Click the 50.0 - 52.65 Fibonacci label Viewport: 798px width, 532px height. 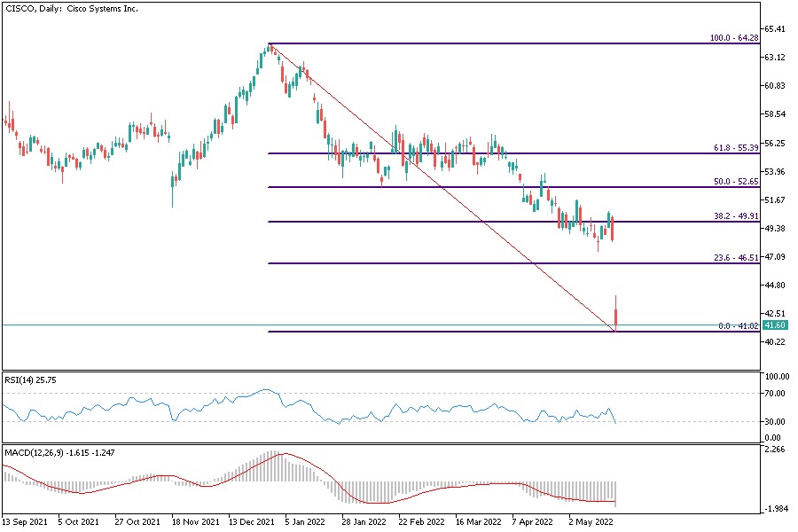pos(736,181)
